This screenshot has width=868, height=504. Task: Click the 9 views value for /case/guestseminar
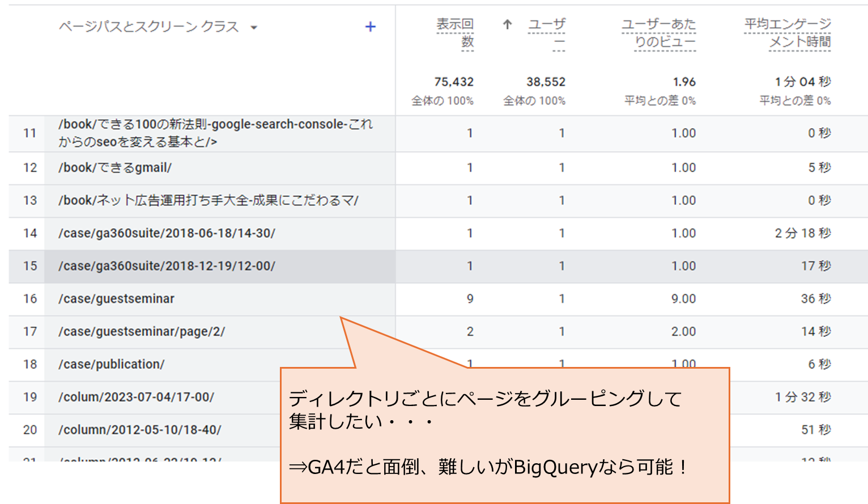(x=470, y=299)
